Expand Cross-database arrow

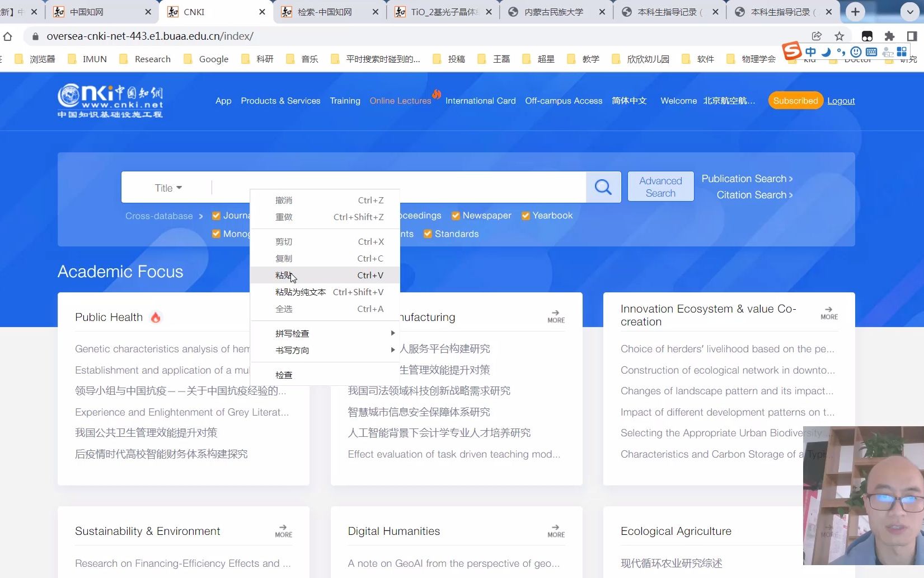(201, 216)
